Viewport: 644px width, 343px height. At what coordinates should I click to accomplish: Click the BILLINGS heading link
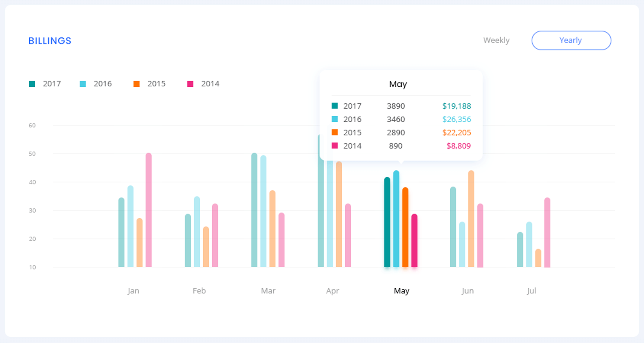(50, 40)
